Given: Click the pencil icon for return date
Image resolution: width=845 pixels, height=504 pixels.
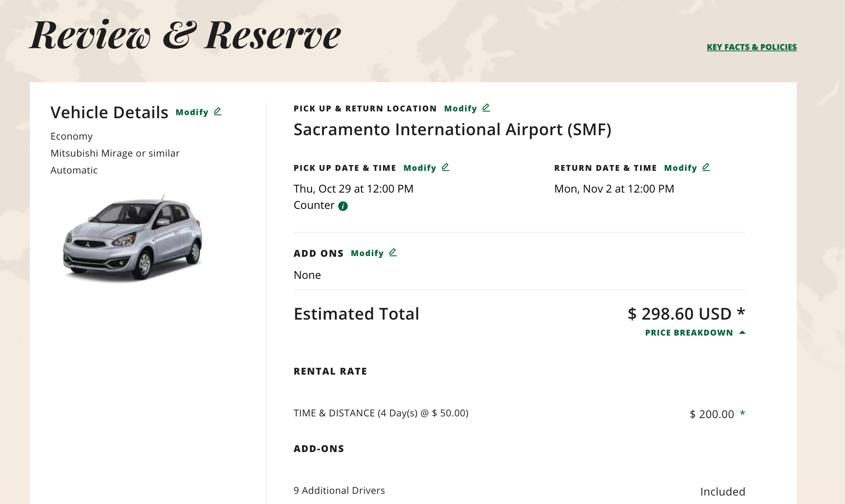Looking at the screenshot, I should (x=706, y=167).
